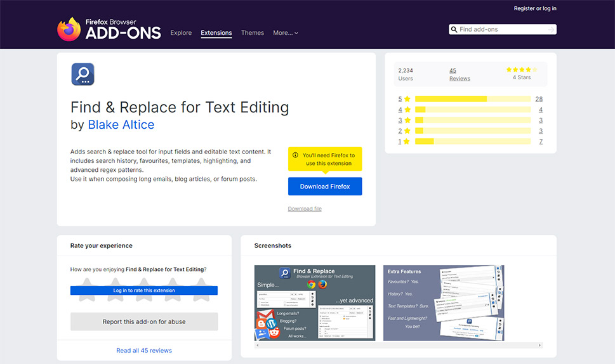Click Register or log in

pyautogui.click(x=535, y=9)
